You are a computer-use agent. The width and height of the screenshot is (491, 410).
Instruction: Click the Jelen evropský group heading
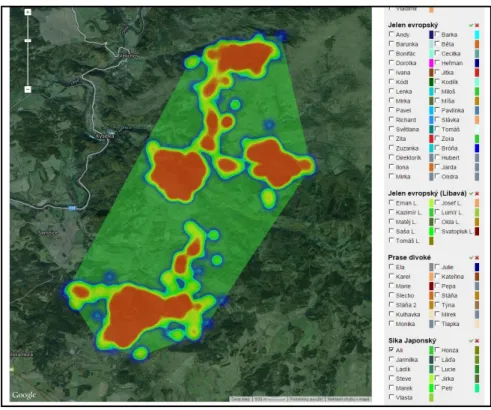point(413,25)
